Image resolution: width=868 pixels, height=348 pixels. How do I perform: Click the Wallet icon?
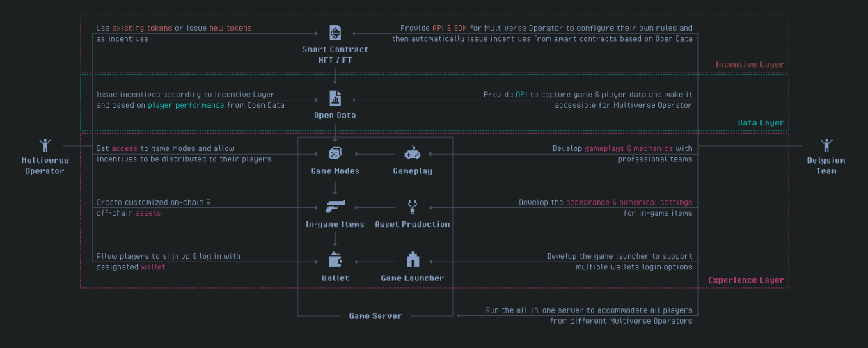[335, 260]
